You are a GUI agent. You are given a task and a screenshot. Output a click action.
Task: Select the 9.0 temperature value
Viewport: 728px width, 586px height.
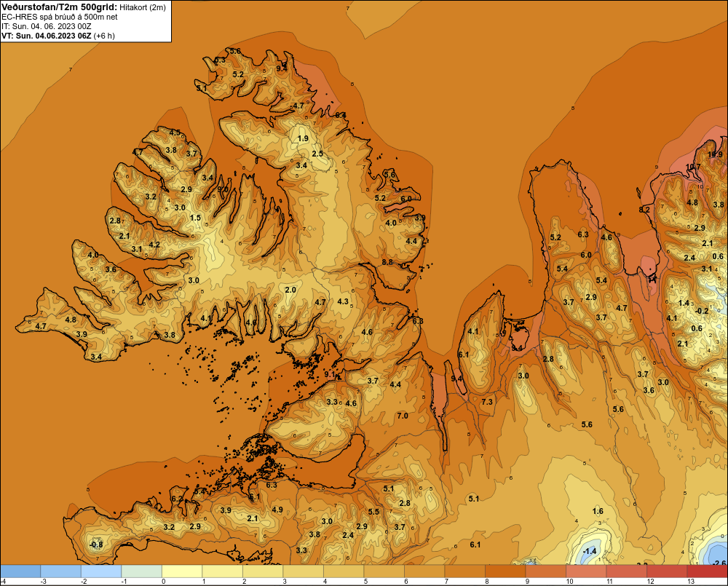[x=223, y=189]
